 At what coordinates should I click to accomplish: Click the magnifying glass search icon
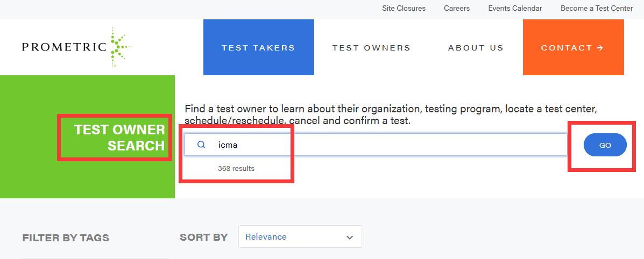click(201, 145)
